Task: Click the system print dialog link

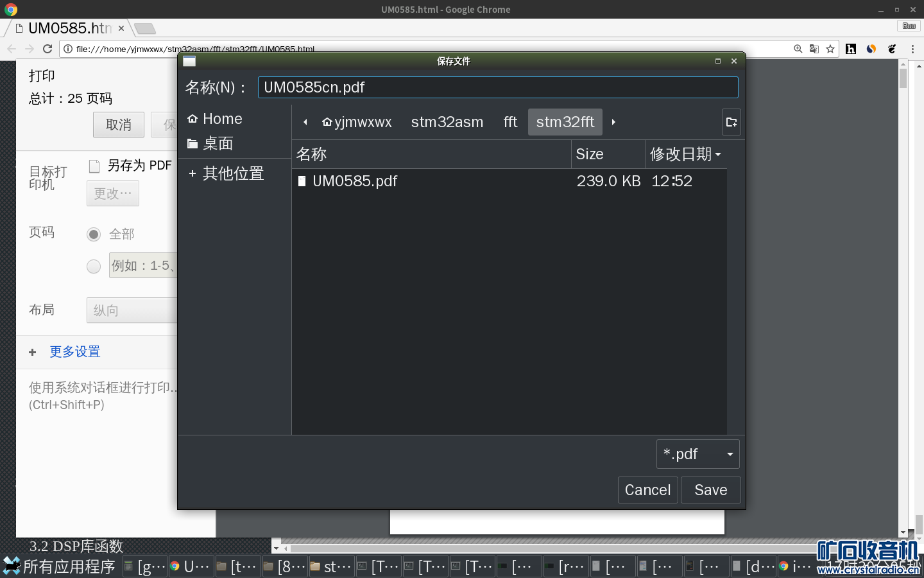Action: click(x=103, y=396)
